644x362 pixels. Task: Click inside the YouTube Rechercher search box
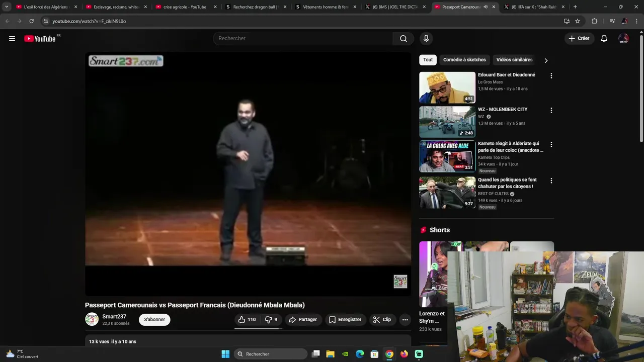click(x=303, y=39)
